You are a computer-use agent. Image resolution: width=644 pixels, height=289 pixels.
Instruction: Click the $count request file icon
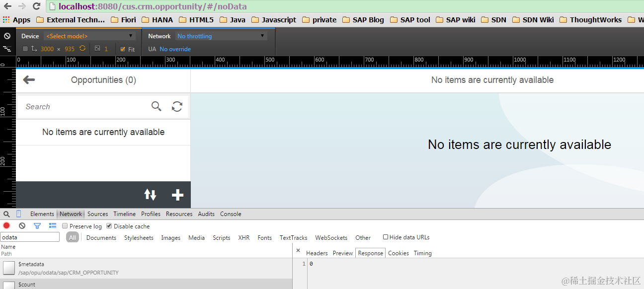pyautogui.click(x=9, y=285)
